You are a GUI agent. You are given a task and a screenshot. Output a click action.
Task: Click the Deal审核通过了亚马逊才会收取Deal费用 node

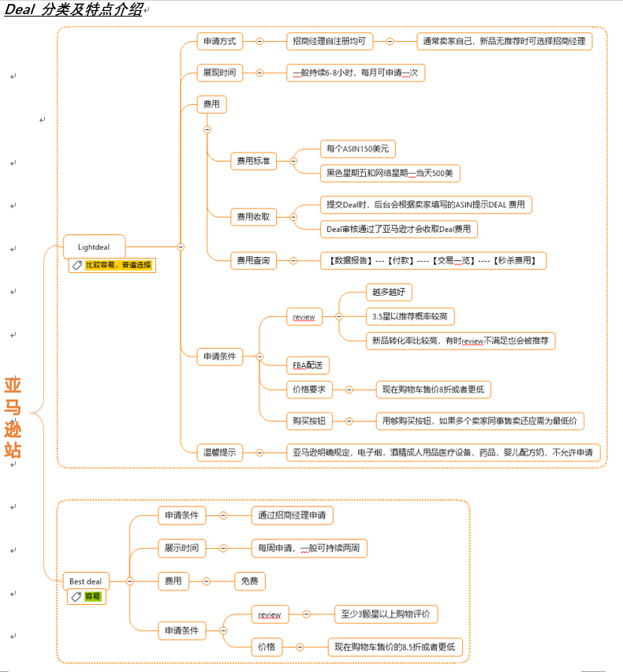(399, 230)
